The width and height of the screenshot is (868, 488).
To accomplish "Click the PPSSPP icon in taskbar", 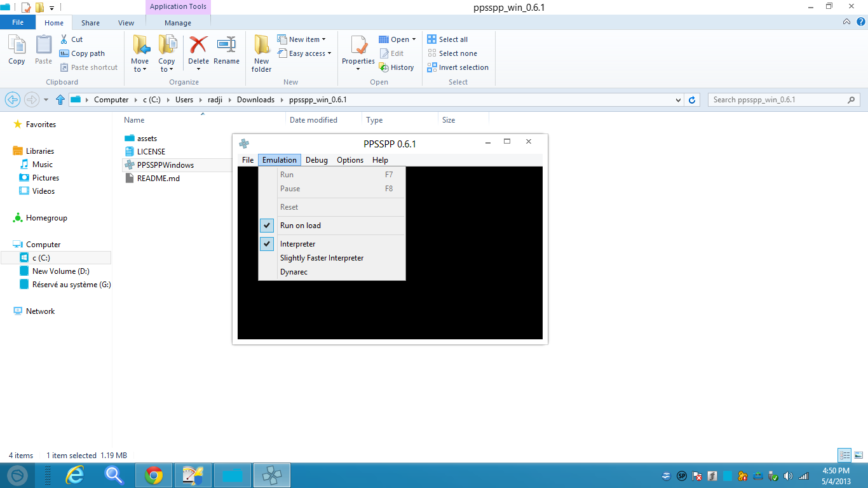I will click(272, 475).
